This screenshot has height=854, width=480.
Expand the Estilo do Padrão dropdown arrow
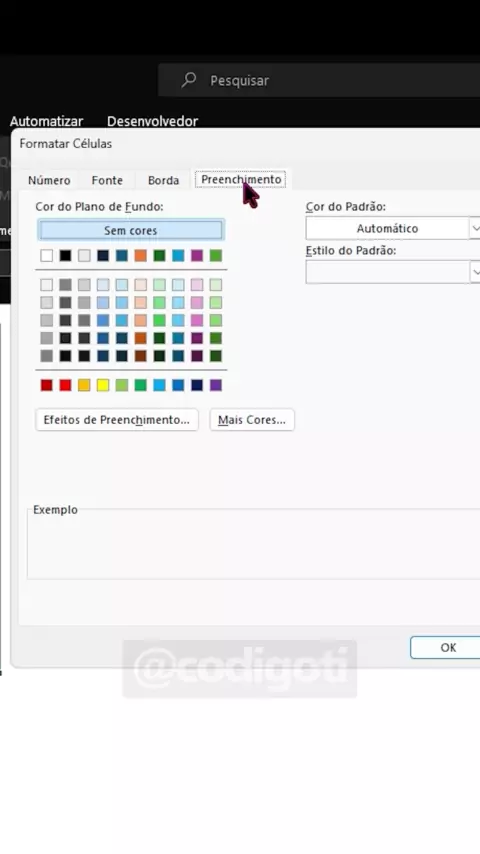[x=475, y=272]
